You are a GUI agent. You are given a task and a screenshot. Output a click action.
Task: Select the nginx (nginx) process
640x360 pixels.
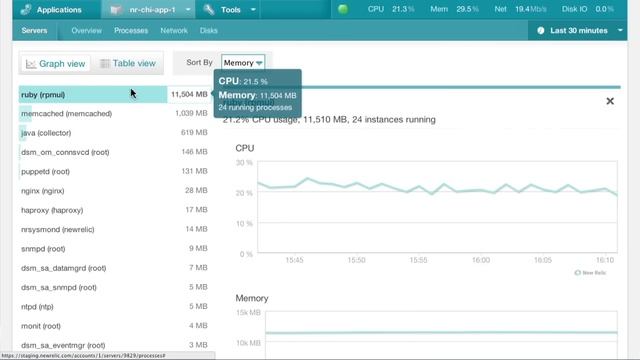(x=114, y=191)
